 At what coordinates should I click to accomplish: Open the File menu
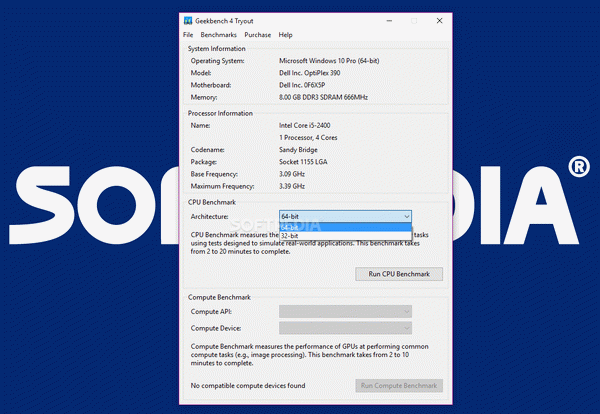click(x=188, y=35)
